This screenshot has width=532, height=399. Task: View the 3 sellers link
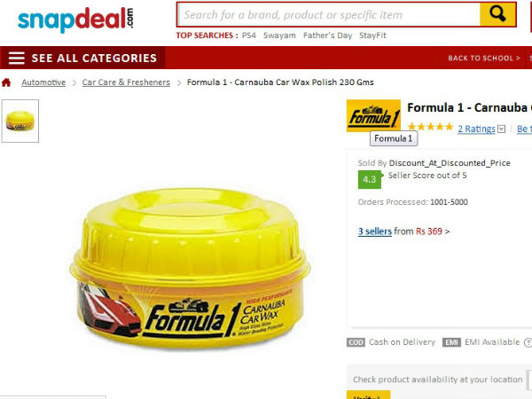pos(375,231)
